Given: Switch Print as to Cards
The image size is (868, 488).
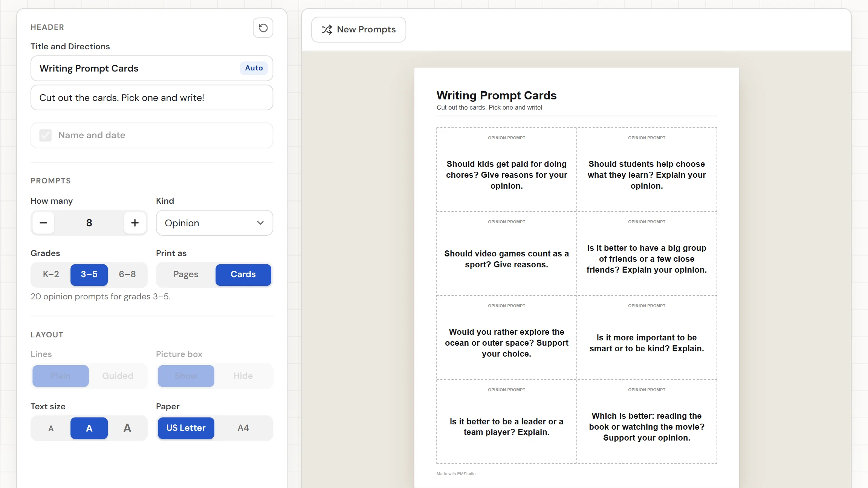Looking at the screenshot, I should coord(243,274).
